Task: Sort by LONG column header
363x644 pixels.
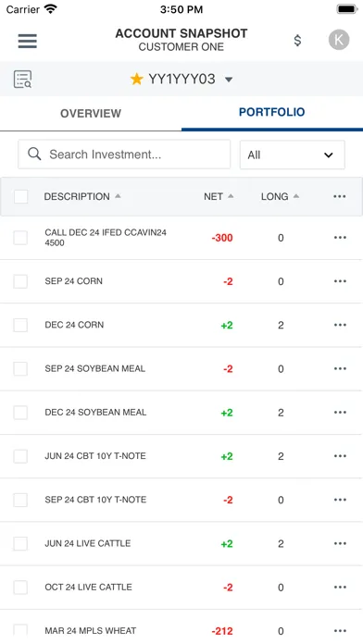Action: (275, 196)
